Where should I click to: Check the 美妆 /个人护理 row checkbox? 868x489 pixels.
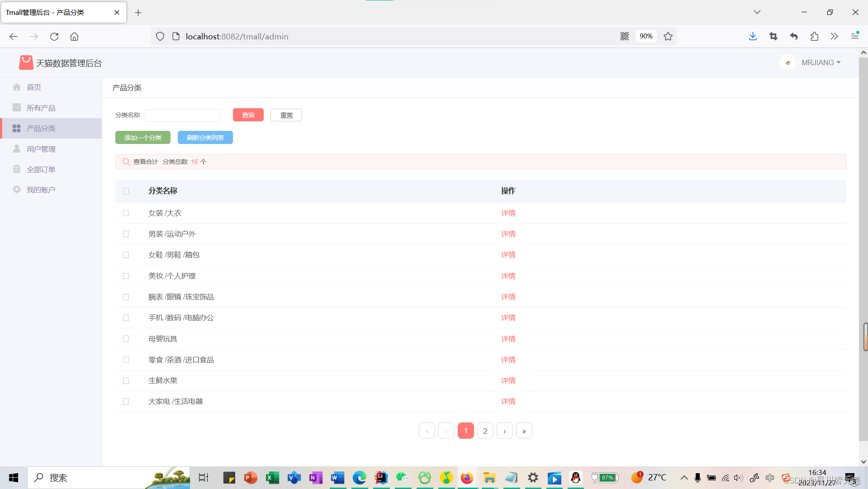tap(126, 276)
